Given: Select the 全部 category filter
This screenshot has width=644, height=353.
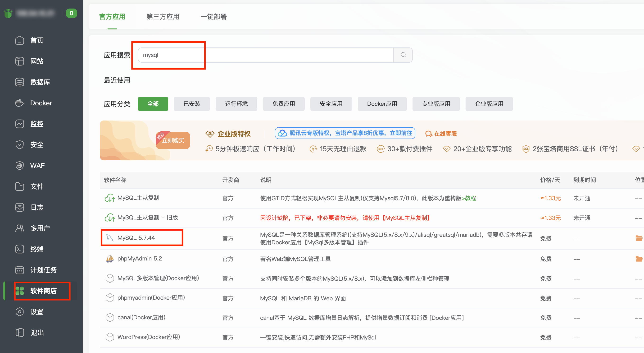Looking at the screenshot, I should coord(153,104).
